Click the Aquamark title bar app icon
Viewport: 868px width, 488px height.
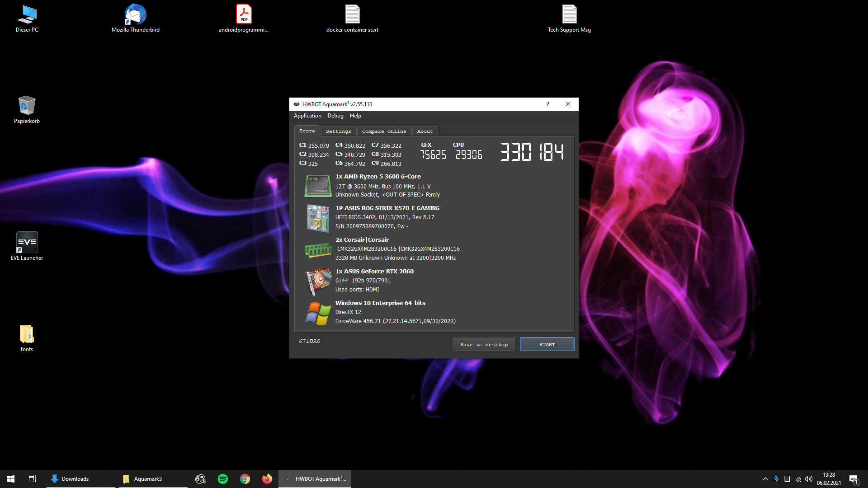(297, 104)
